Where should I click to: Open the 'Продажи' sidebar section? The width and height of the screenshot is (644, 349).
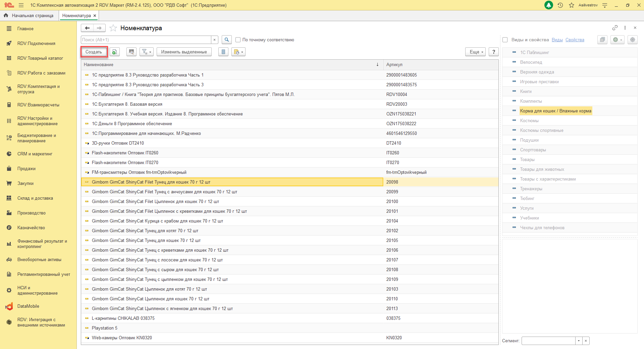click(x=26, y=168)
